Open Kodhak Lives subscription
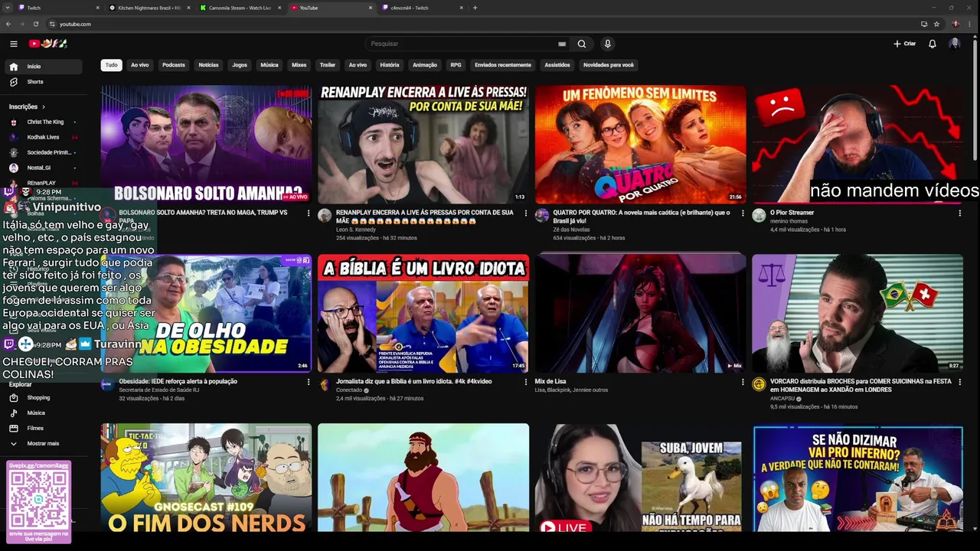Screen dimensions: 980x551 click(x=43, y=137)
